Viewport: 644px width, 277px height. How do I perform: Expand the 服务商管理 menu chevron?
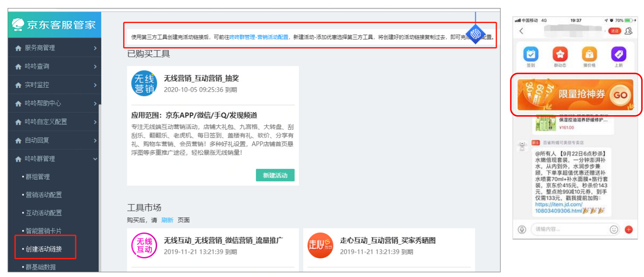pos(95,48)
